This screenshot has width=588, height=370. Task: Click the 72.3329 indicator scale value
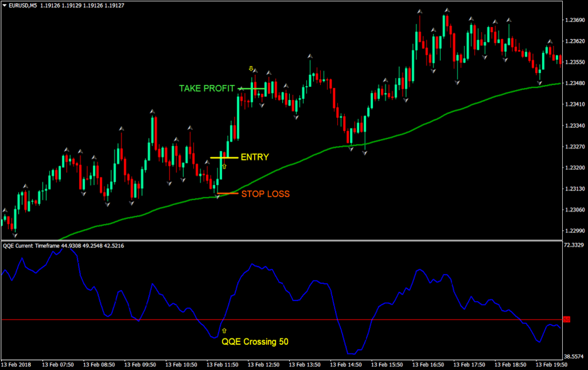[575, 246]
